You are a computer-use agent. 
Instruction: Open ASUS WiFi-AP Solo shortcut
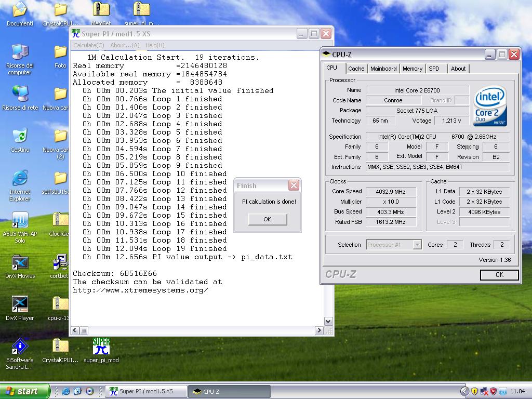(x=20, y=228)
